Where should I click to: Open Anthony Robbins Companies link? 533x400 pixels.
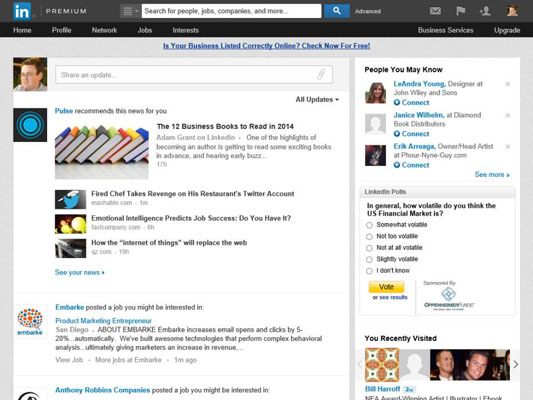(x=102, y=390)
